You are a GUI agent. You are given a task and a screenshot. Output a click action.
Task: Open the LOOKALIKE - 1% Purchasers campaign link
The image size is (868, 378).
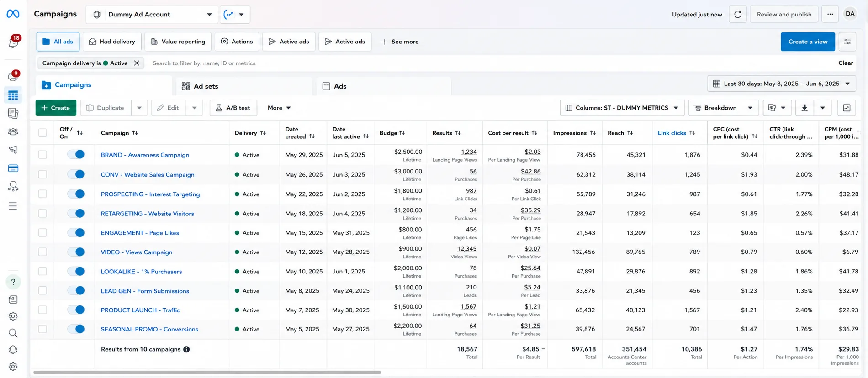click(x=141, y=271)
